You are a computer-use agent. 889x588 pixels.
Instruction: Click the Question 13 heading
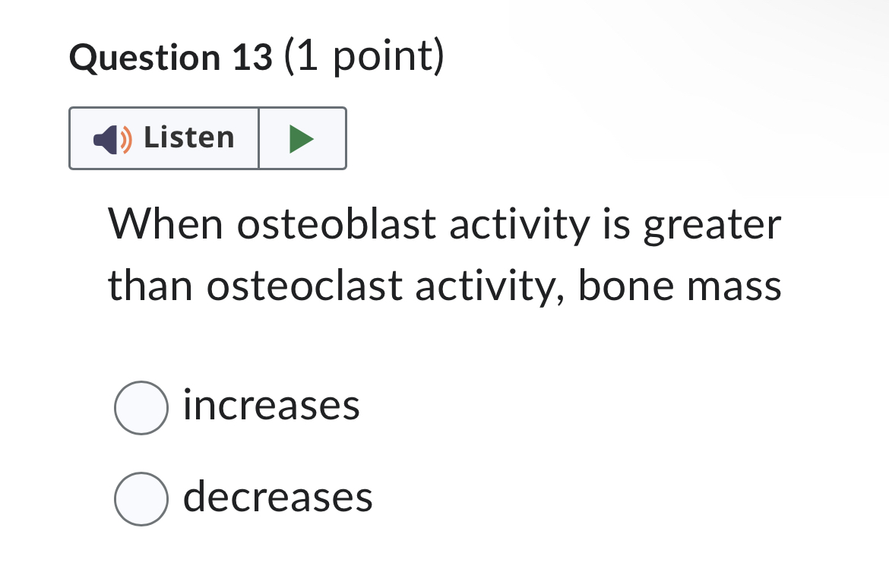[257, 55]
